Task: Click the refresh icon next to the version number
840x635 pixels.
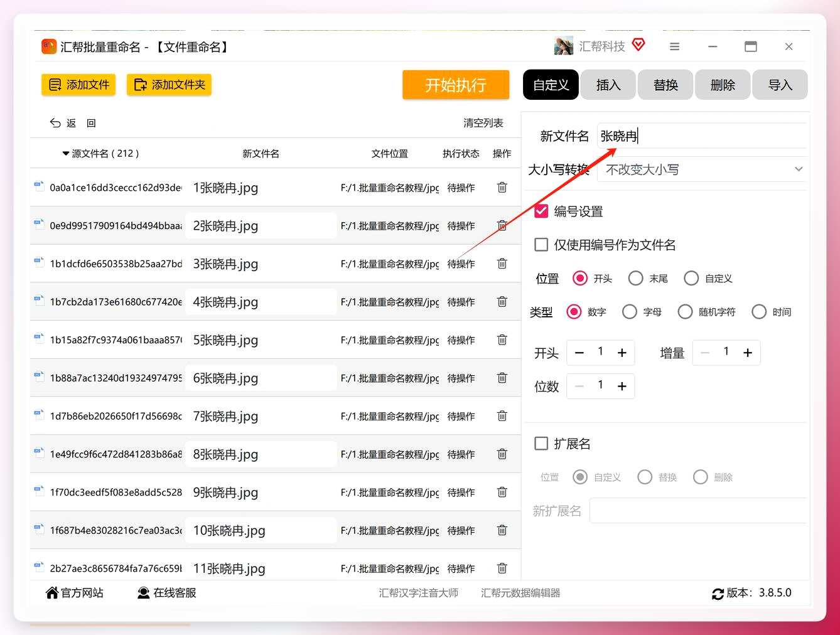Action: (x=718, y=594)
